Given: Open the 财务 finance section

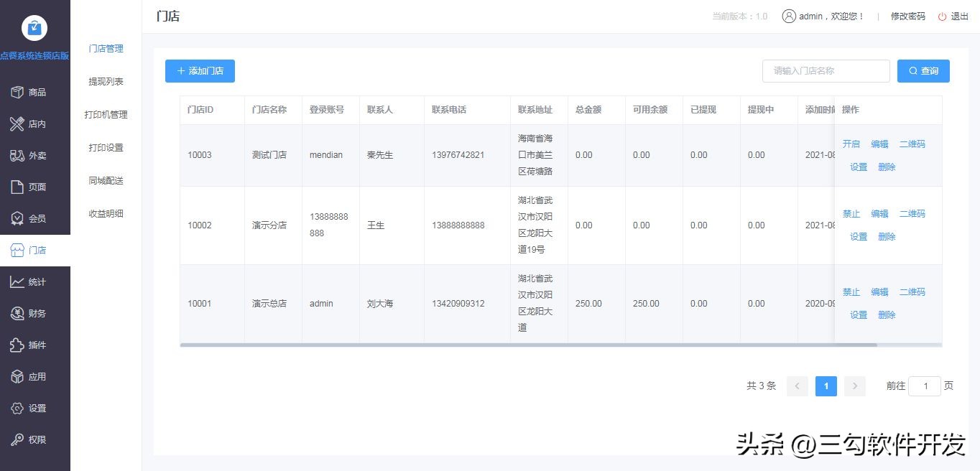Looking at the screenshot, I should coord(35,313).
